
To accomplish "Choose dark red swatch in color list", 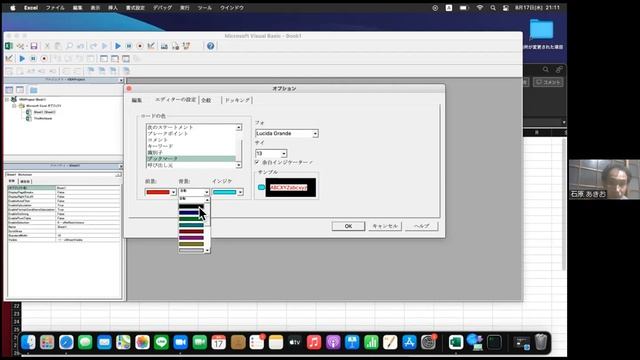I will click(191, 231).
